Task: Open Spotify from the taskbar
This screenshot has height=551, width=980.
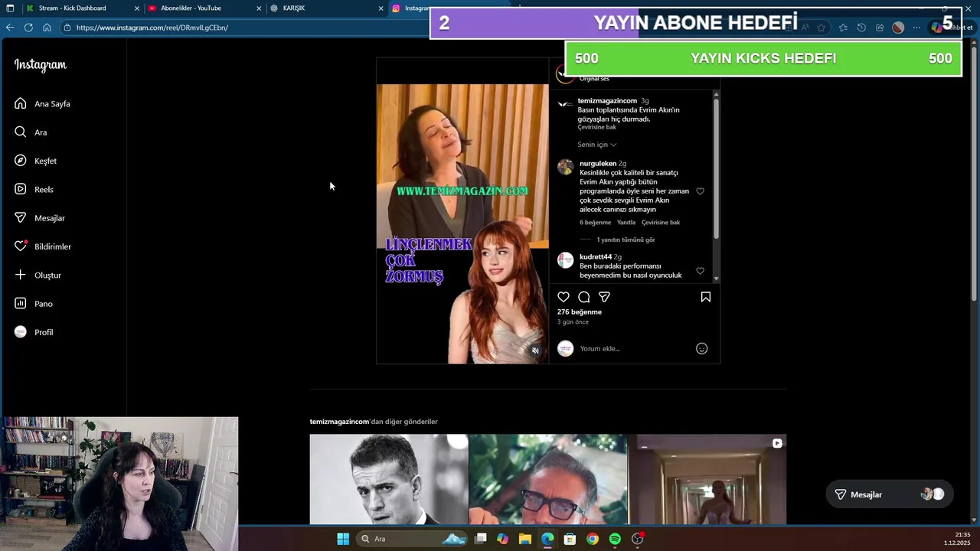Action: coord(615,539)
